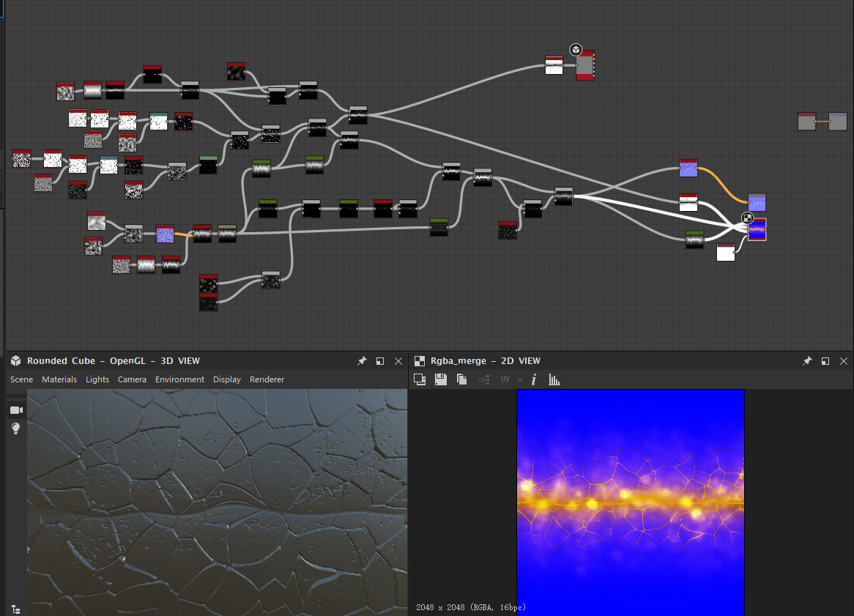Viewport: 854px width, 616px height.
Task: Open the Scene menu
Action: point(21,379)
